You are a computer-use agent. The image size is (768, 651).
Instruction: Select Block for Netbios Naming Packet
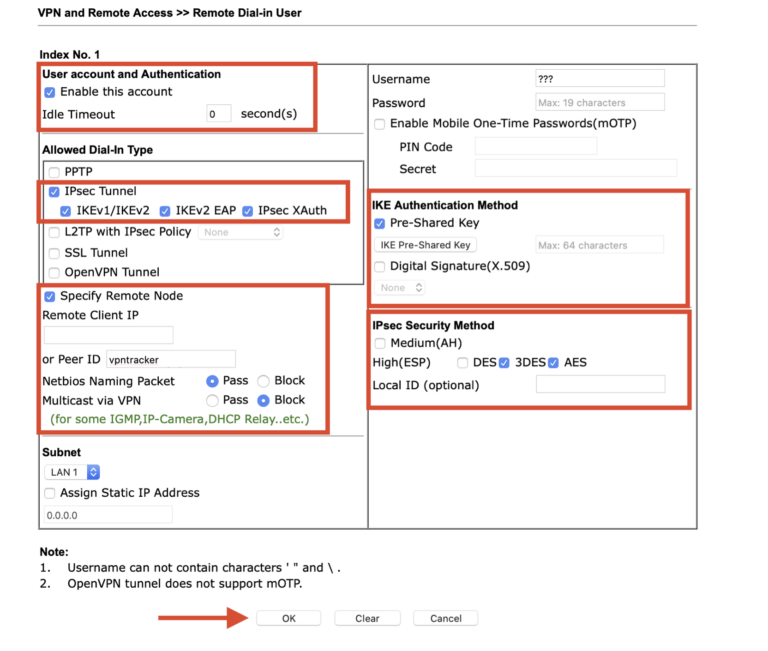click(x=264, y=381)
